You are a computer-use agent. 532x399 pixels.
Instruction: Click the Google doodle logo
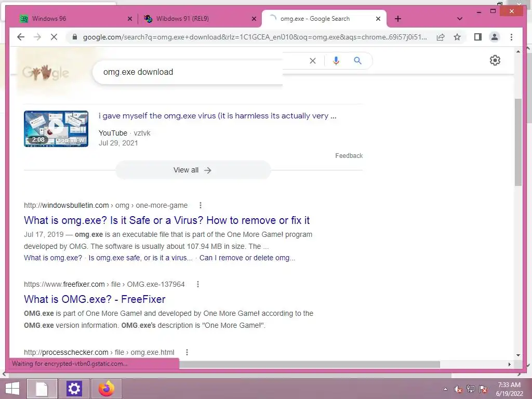point(46,72)
